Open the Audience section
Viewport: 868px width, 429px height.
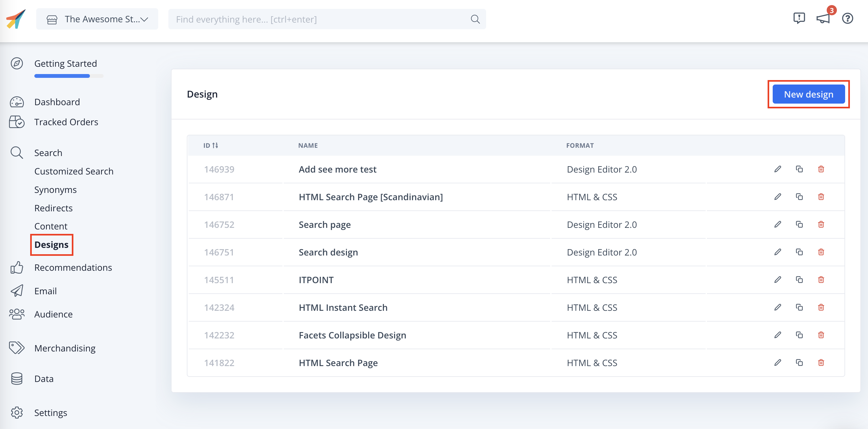pos(53,314)
